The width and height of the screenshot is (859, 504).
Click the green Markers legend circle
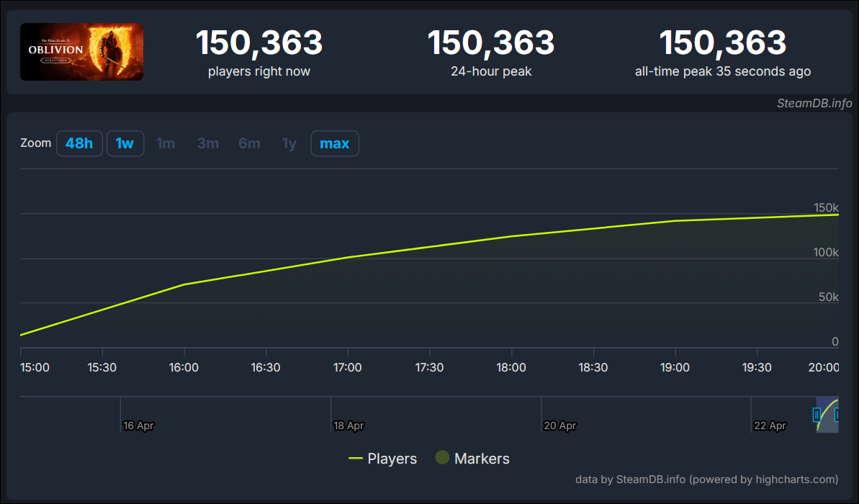pyautogui.click(x=442, y=458)
